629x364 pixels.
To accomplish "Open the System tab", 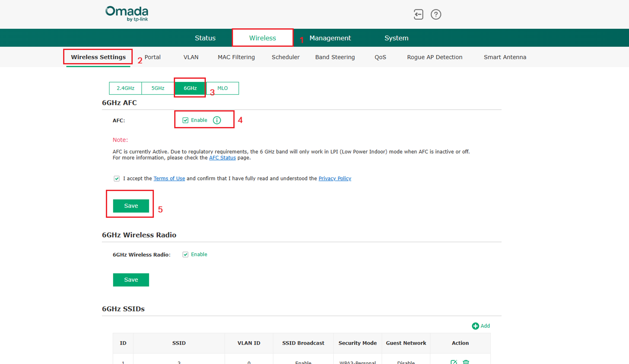I will tap(396, 38).
